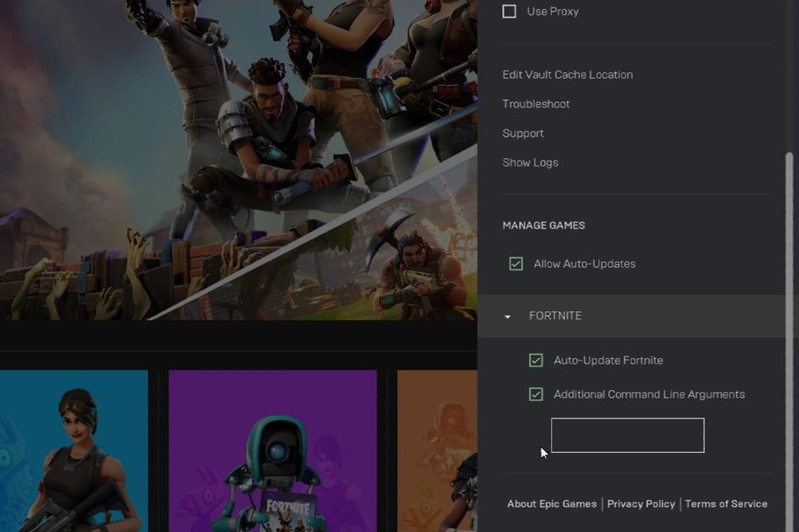Collapse the FORTNITE section arrow
The height and width of the screenshot is (532, 799).
pos(507,317)
